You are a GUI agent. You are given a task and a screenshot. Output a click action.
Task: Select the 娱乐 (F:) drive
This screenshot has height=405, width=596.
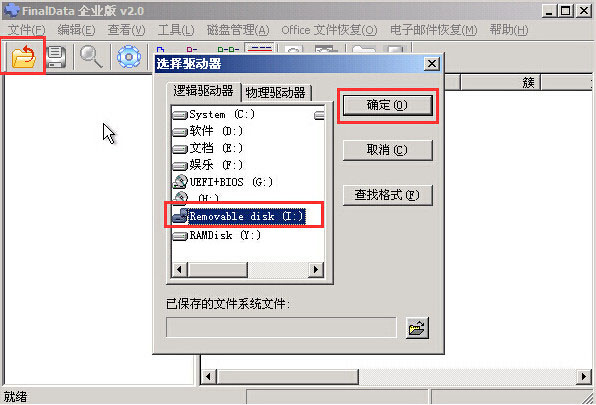208,165
